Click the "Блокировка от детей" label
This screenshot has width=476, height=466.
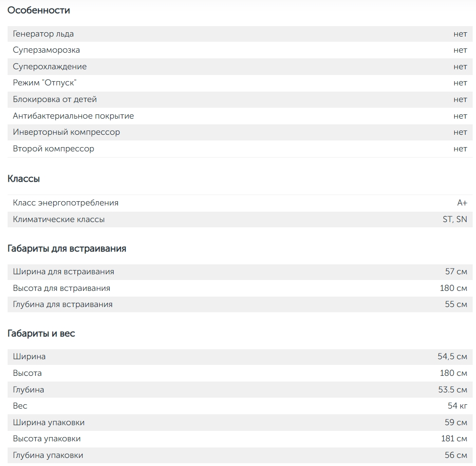55,99
